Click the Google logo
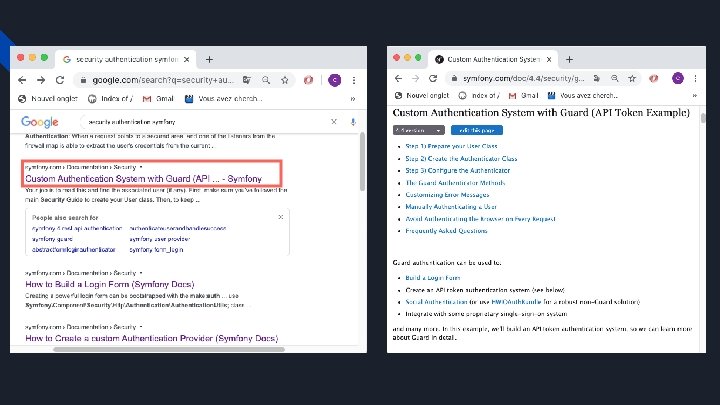The image size is (720, 405). [x=39, y=122]
